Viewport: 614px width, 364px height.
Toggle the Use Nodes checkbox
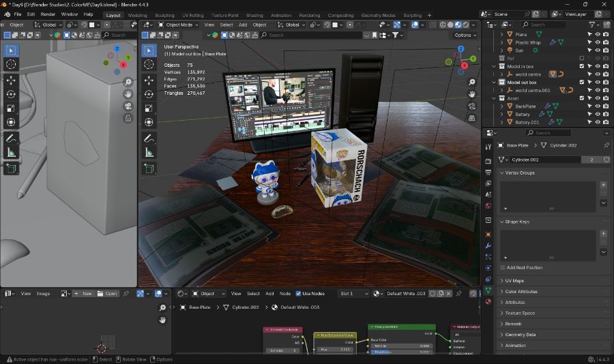298,294
